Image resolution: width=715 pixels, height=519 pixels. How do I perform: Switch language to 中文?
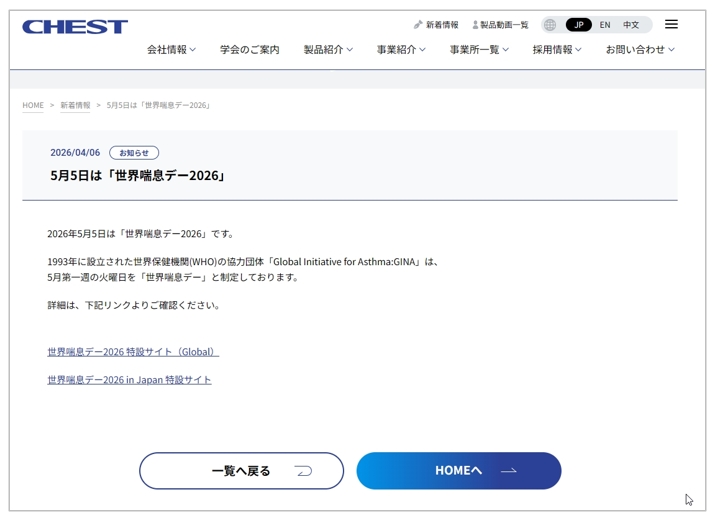(631, 25)
